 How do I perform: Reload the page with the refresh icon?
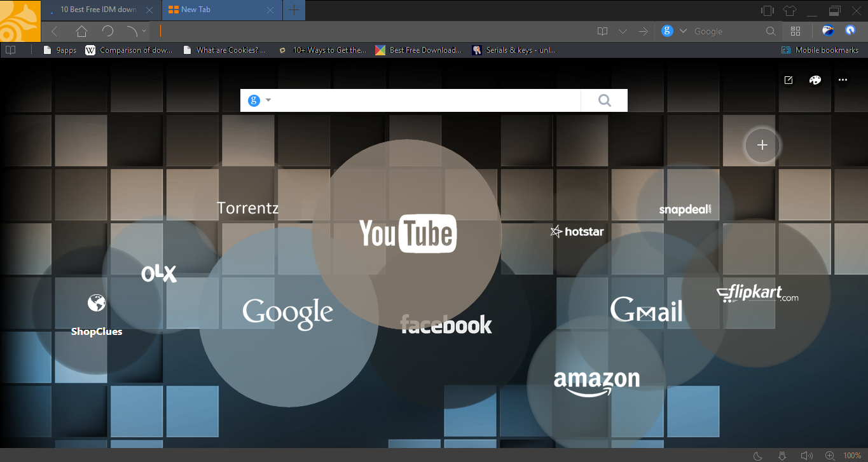107,31
